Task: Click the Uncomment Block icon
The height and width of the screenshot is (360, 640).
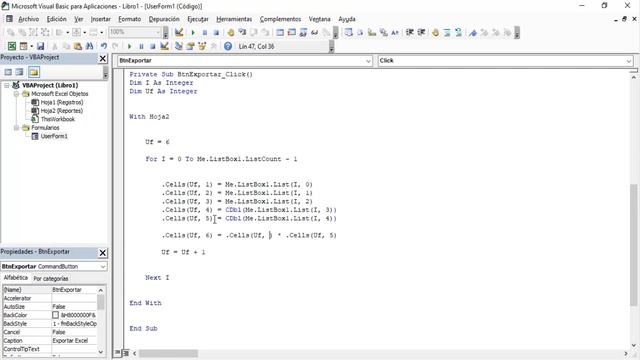Action: tap(458, 32)
